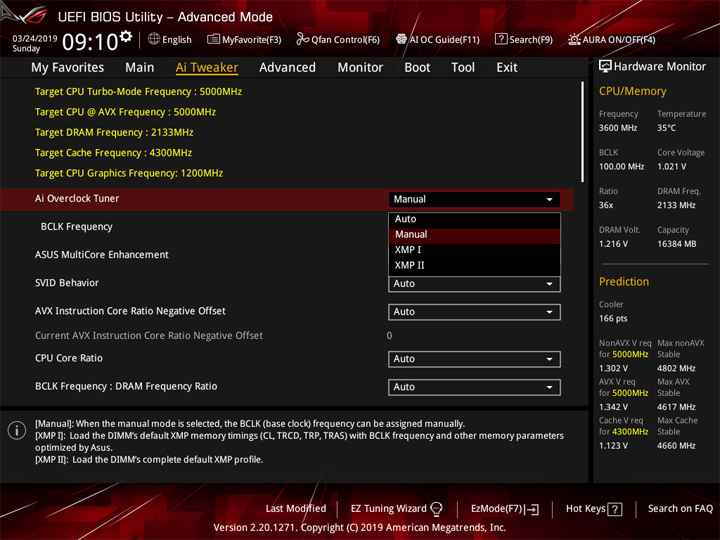The image size is (720, 540).
Task: Expand BCLK Frequency : DRAM Frequency Ratio dropdown
Action: point(474,387)
